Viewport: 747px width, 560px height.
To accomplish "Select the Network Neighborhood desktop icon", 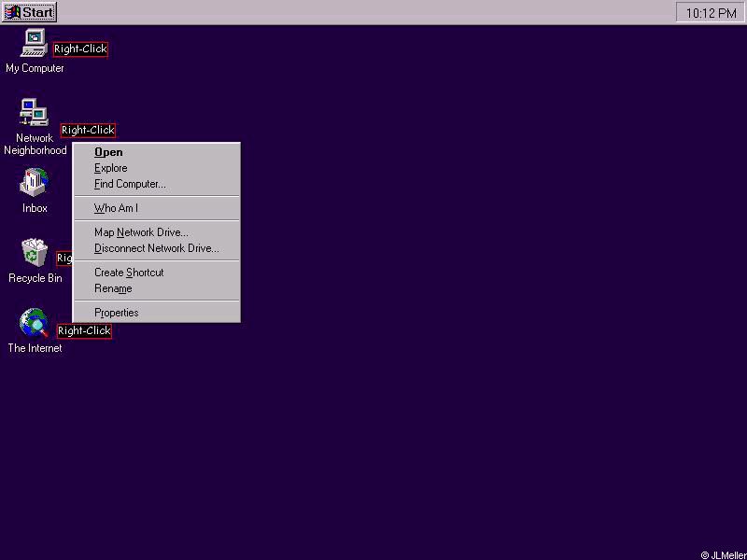I will click(34, 112).
